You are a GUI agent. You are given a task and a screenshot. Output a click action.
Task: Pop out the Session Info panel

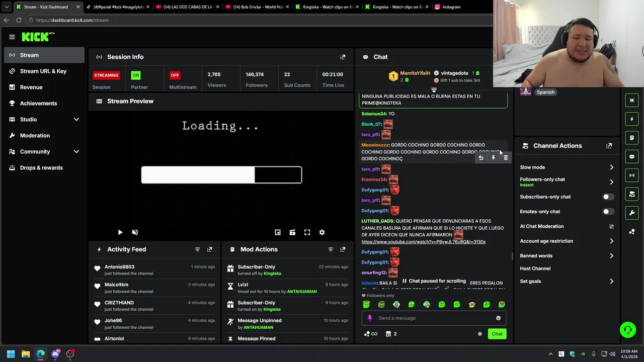pyautogui.click(x=343, y=57)
